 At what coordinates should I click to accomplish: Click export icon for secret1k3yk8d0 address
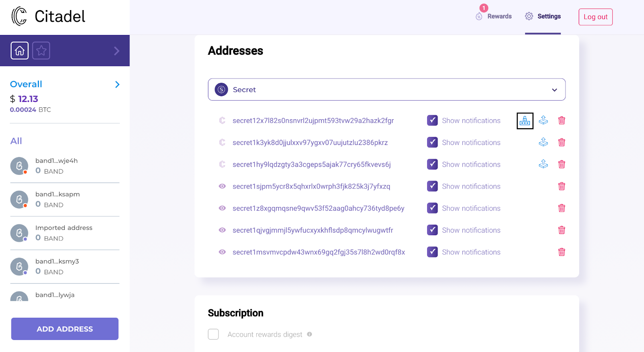point(543,142)
